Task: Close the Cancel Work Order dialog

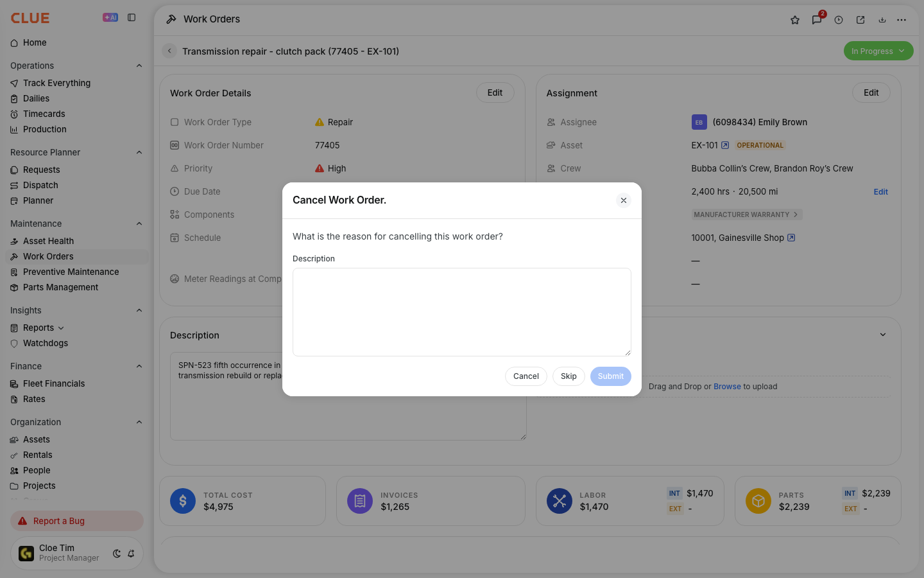Action: point(624,200)
